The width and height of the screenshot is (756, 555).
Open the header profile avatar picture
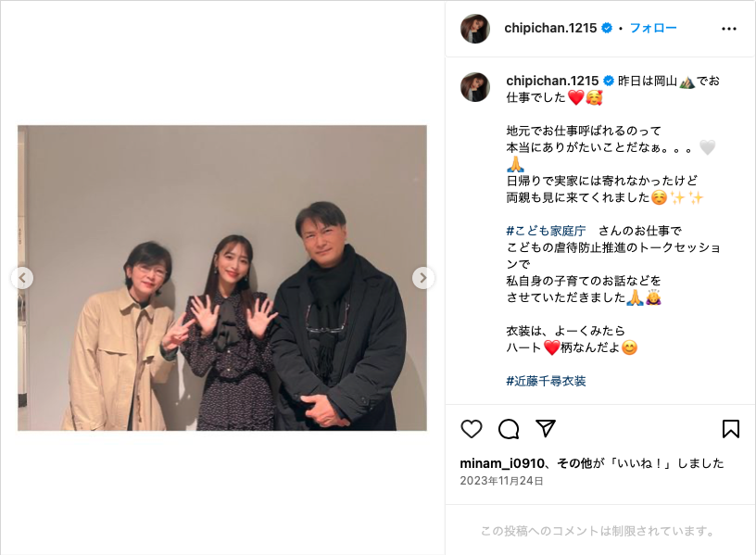click(475, 29)
